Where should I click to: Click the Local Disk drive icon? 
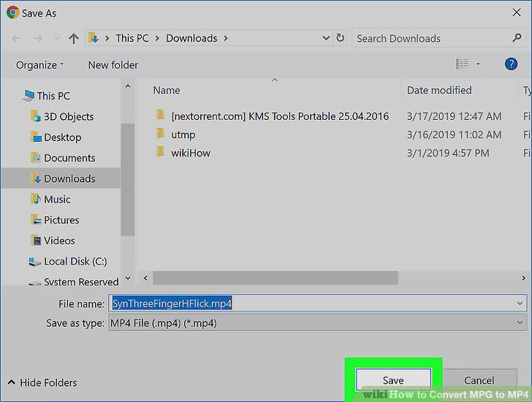[34, 262]
